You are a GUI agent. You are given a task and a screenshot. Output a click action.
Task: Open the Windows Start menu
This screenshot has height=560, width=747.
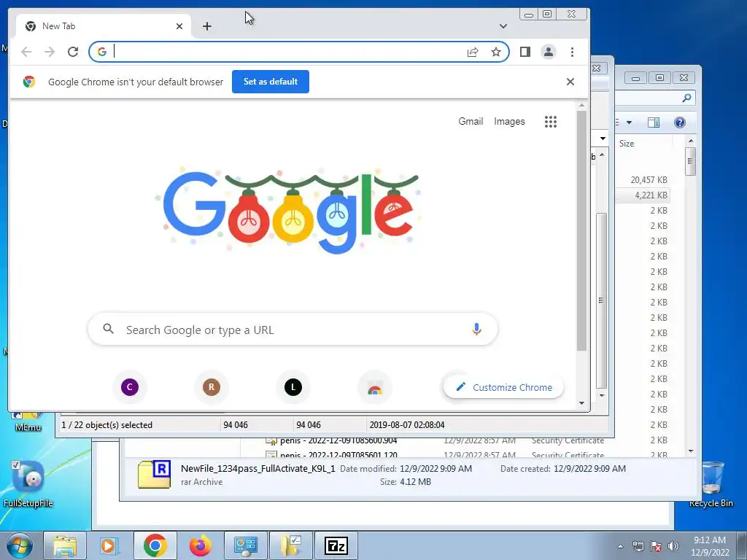point(19,545)
